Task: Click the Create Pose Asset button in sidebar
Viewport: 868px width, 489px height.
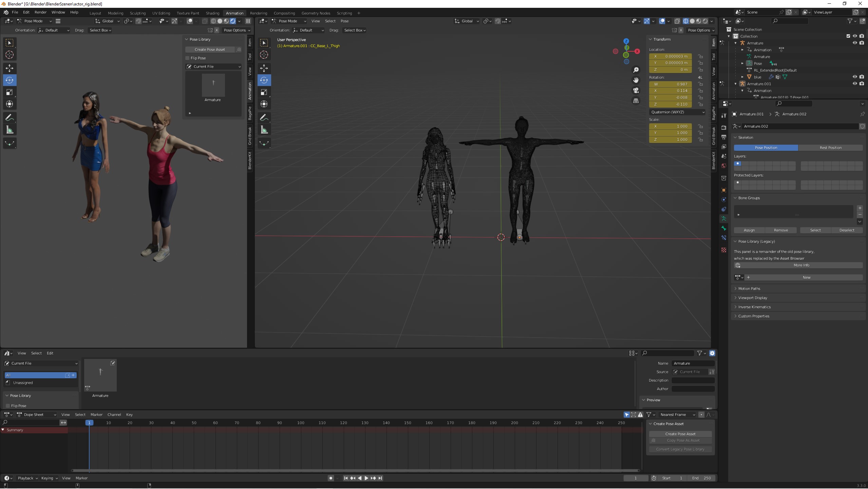Action: 210,50
